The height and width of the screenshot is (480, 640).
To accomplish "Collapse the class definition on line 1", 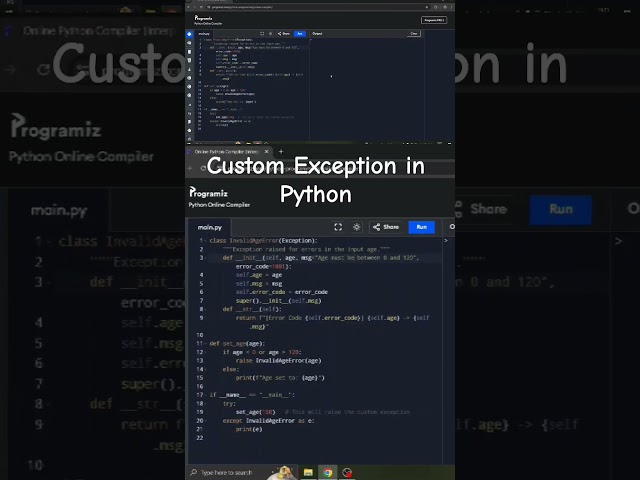I will click(206, 241).
